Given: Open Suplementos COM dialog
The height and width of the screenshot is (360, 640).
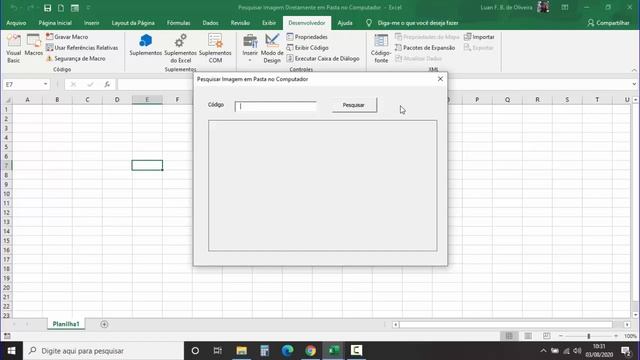Looking at the screenshot, I should [215, 48].
